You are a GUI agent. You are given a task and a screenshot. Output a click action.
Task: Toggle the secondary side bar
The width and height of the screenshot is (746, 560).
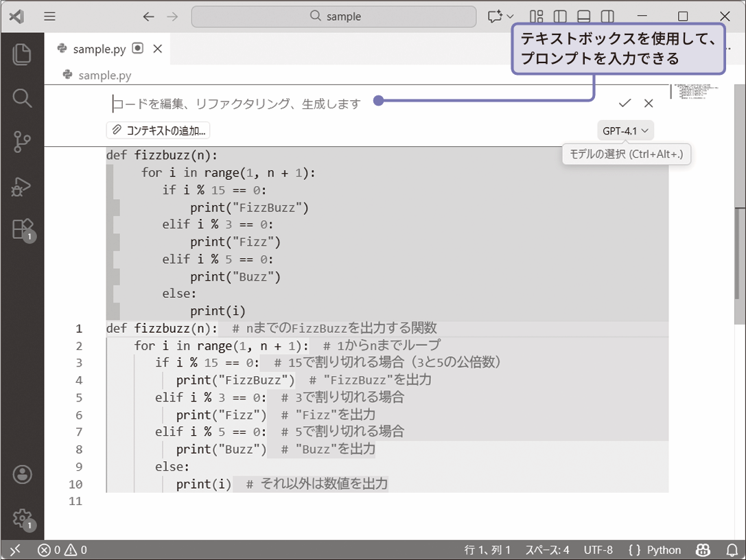607,16
